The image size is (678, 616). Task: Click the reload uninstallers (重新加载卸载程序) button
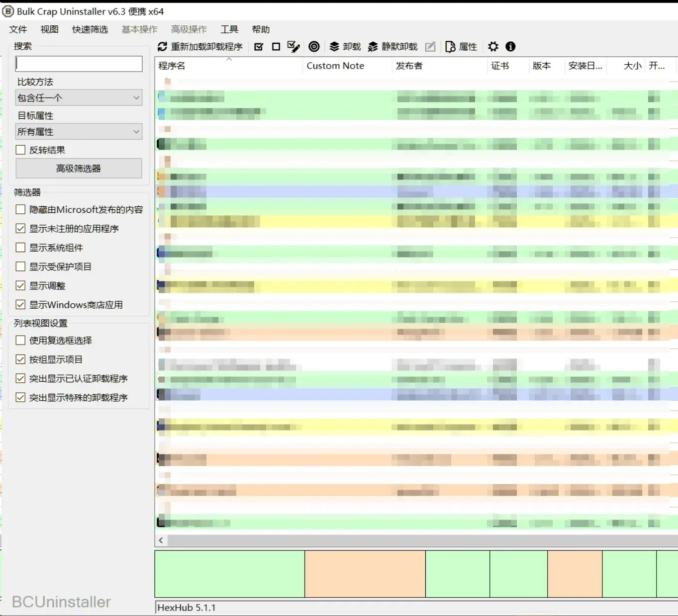coord(200,47)
